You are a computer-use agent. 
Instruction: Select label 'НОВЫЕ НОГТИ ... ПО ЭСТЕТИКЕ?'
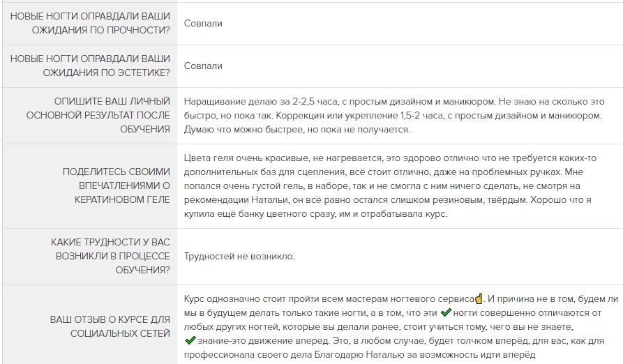(x=90, y=66)
